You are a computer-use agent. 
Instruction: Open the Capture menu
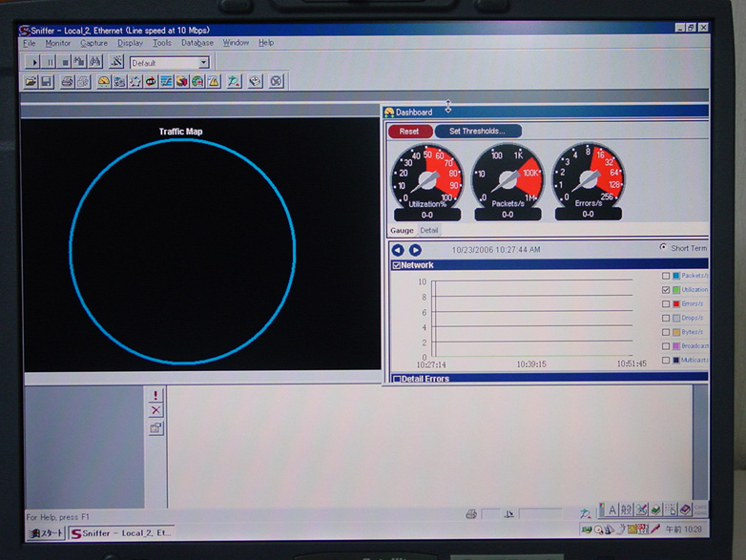point(93,43)
